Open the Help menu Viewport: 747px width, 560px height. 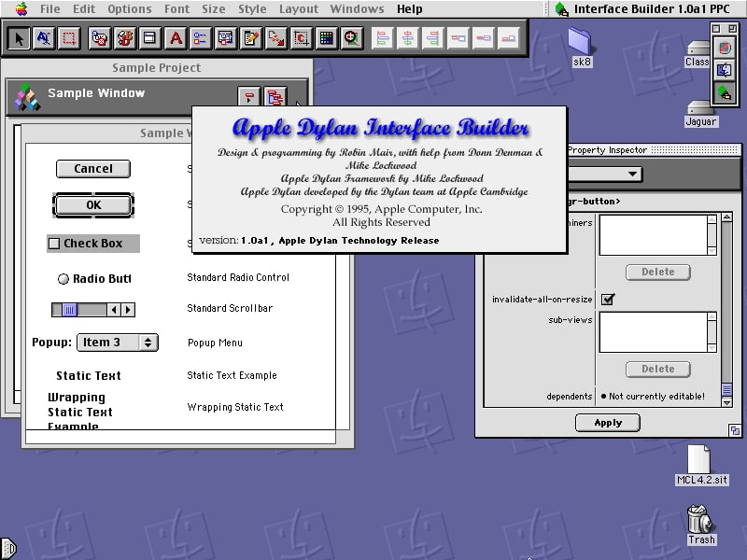point(410,8)
